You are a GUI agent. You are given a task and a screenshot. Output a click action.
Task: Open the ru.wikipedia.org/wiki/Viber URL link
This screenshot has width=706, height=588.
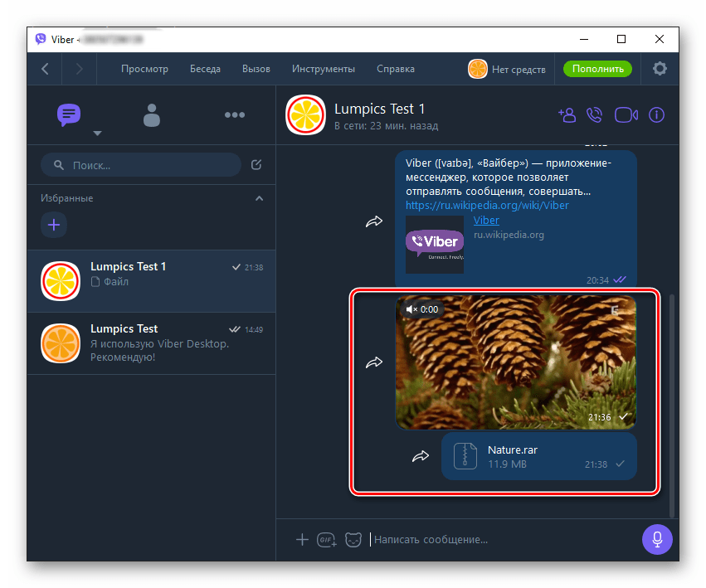click(x=487, y=206)
